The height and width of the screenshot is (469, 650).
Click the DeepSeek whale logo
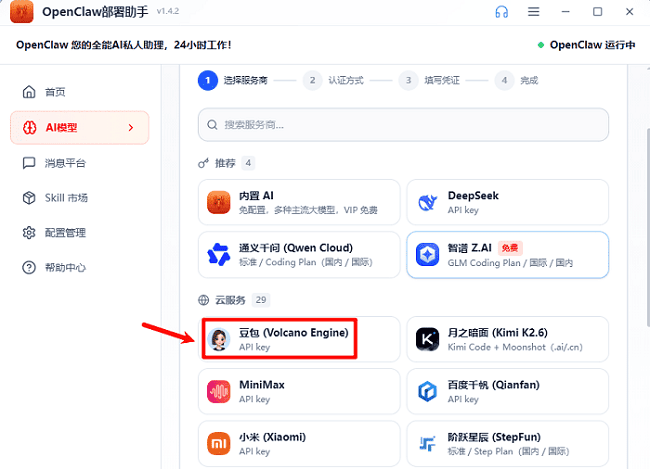427,202
